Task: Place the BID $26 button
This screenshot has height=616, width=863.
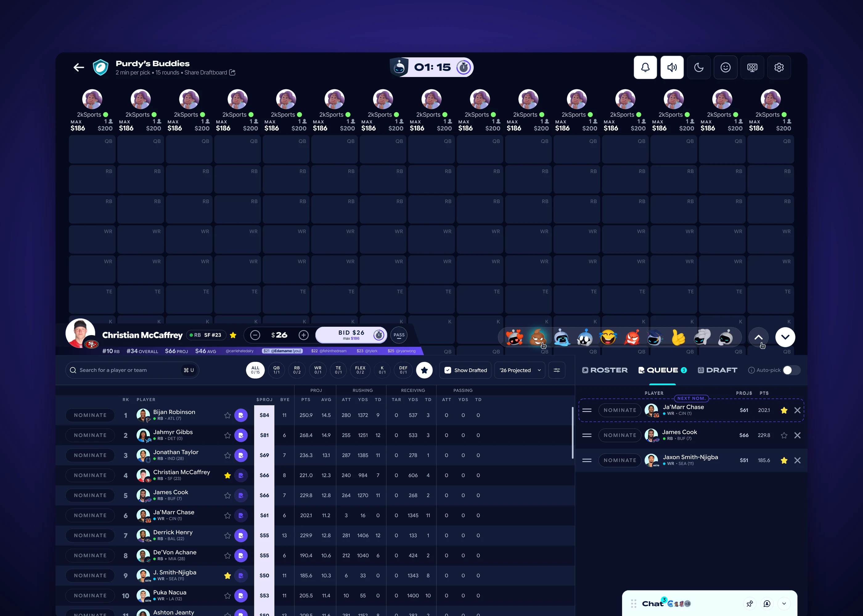Action: click(x=351, y=335)
